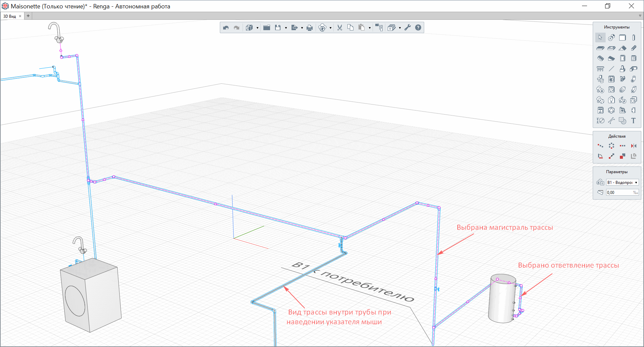Switch to the 3D Вид tab
Screen dimensions: 644x347
(x=10, y=16)
